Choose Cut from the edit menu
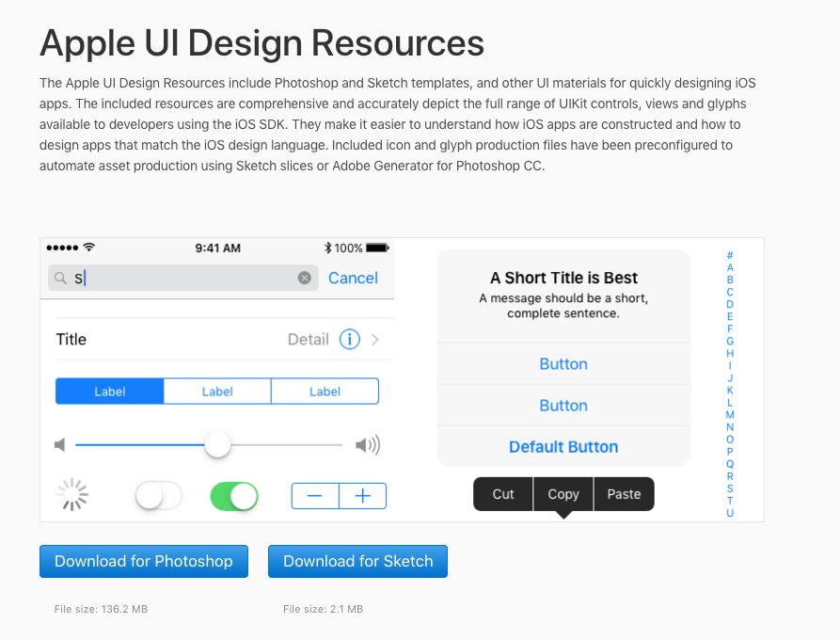 click(x=503, y=494)
